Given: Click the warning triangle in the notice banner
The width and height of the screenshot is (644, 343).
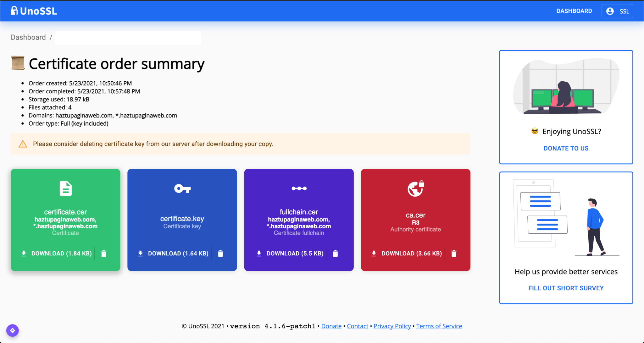Looking at the screenshot, I should coord(23,144).
